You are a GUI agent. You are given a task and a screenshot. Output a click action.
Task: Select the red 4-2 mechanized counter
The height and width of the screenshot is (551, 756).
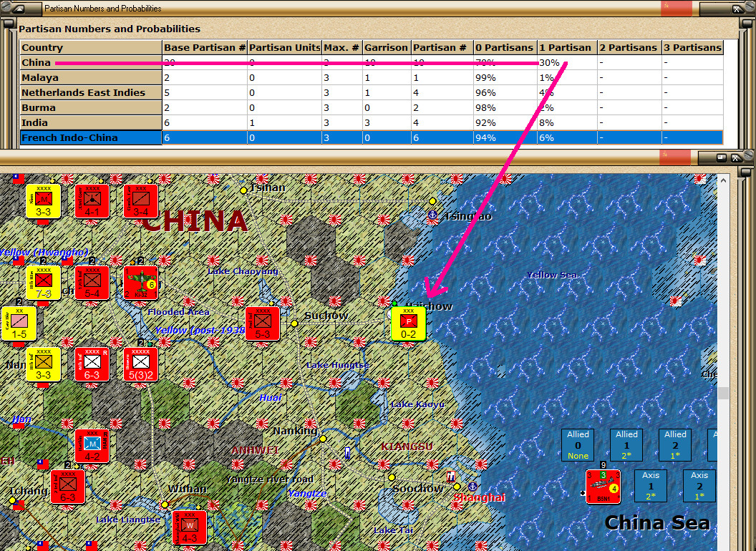(92, 446)
